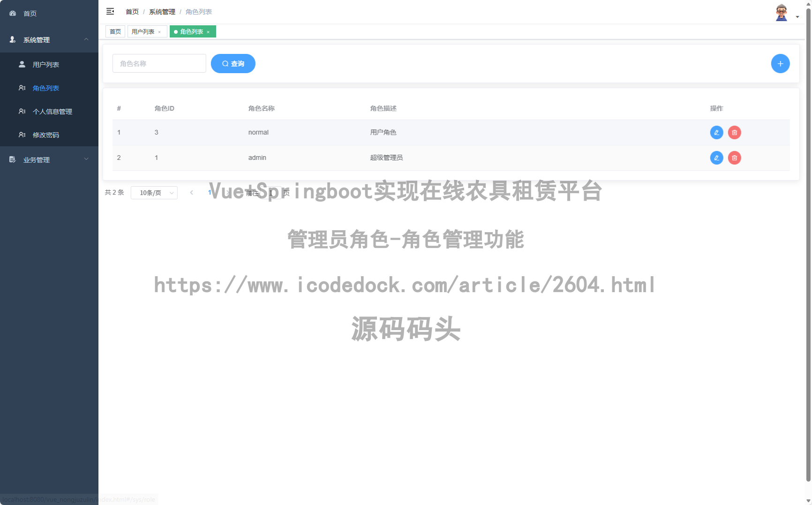This screenshot has width=812, height=505.
Task: Collapse the sidebar via hamburger icon
Action: [x=110, y=11]
